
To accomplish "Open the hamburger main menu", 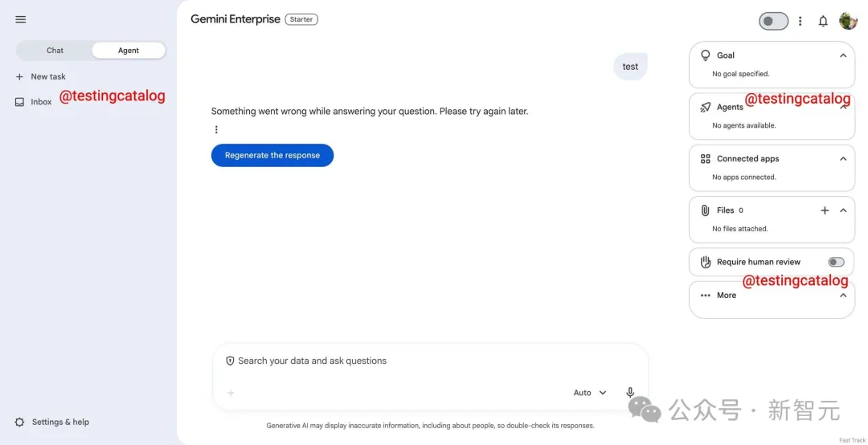I will click(21, 19).
